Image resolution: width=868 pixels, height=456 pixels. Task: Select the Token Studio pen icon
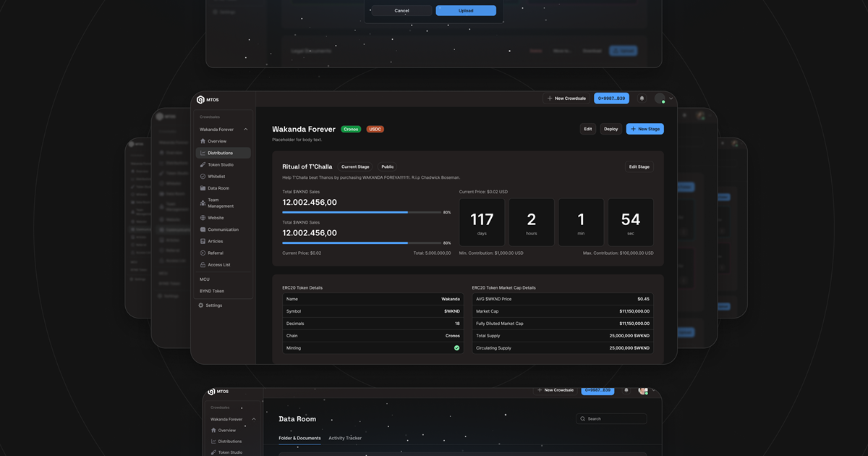pyautogui.click(x=203, y=164)
